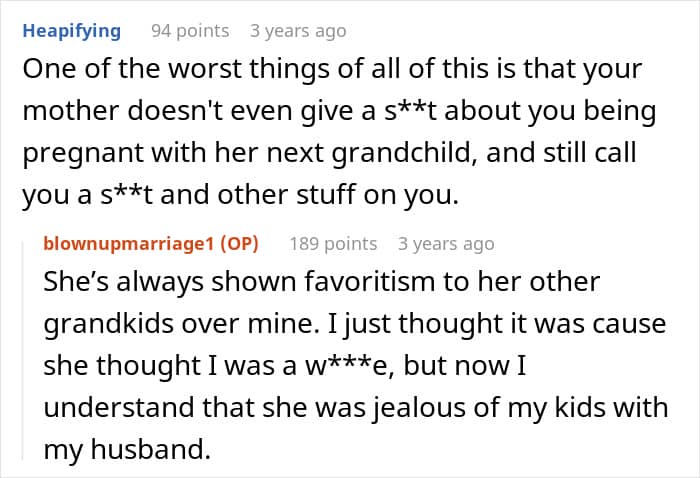Open the blownupmarriage1 reply's timestamp permalink
Image resolution: width=700 pixels, height=478 pixels.
coord(446,243)
